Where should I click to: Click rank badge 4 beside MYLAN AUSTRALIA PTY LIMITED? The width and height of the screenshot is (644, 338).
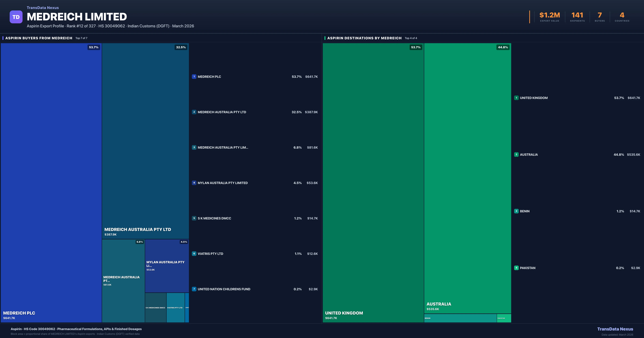click(194, 183)
